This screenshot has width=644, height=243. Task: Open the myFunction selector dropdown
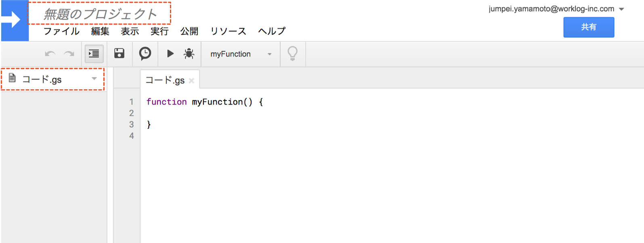pyautogui.click(x=241, y=54)
